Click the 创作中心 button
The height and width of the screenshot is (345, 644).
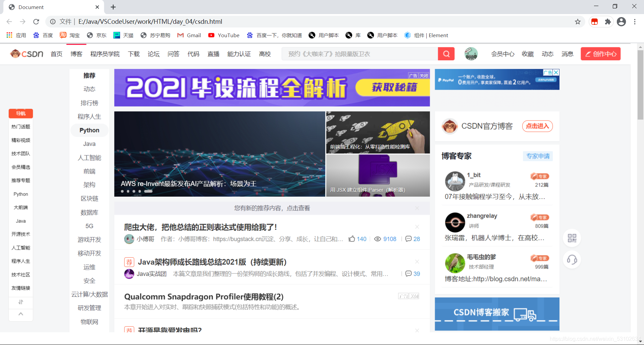[600, 54]
